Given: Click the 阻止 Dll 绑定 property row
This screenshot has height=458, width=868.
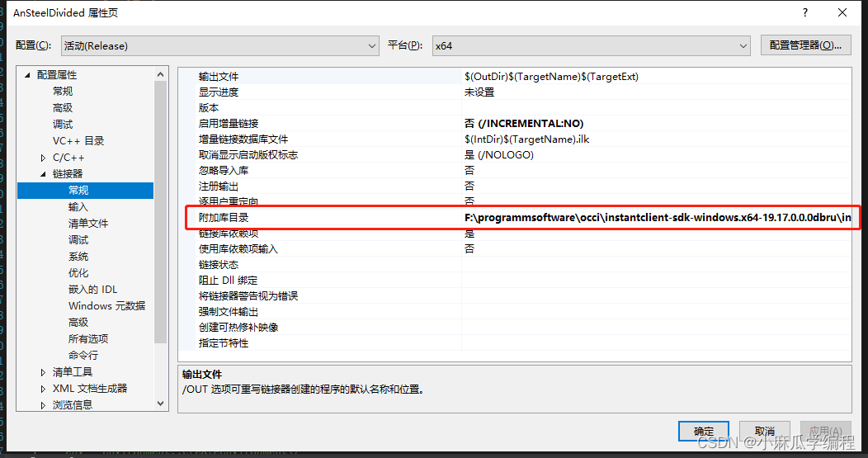Looking at the screenshot, I should (514, 281).
